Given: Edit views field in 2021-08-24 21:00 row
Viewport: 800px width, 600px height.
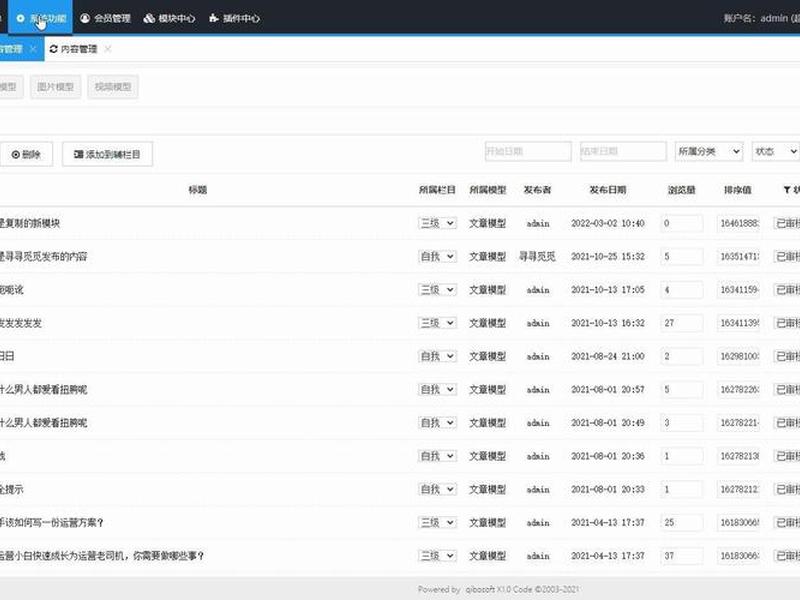Looking at the screenshot, I should [682, 356].
